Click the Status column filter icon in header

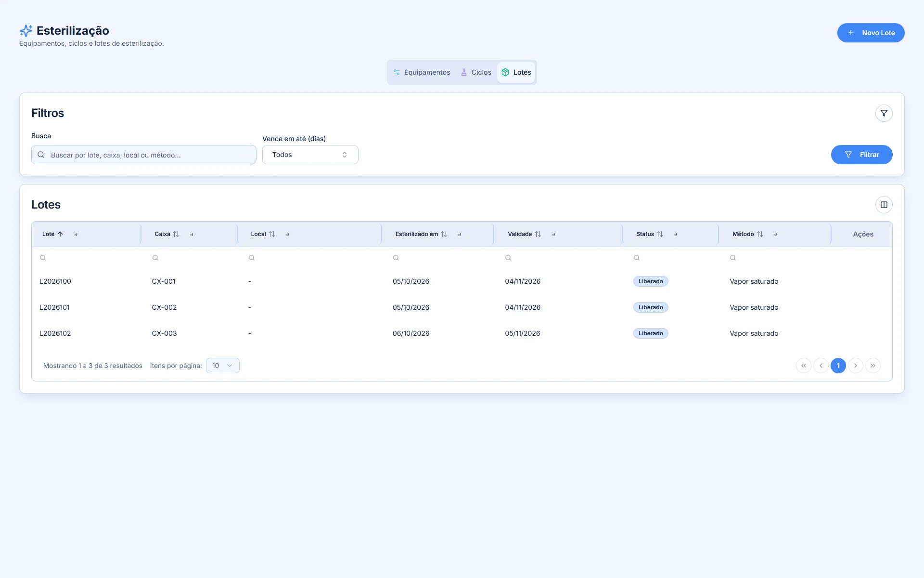tap(675, 234)
